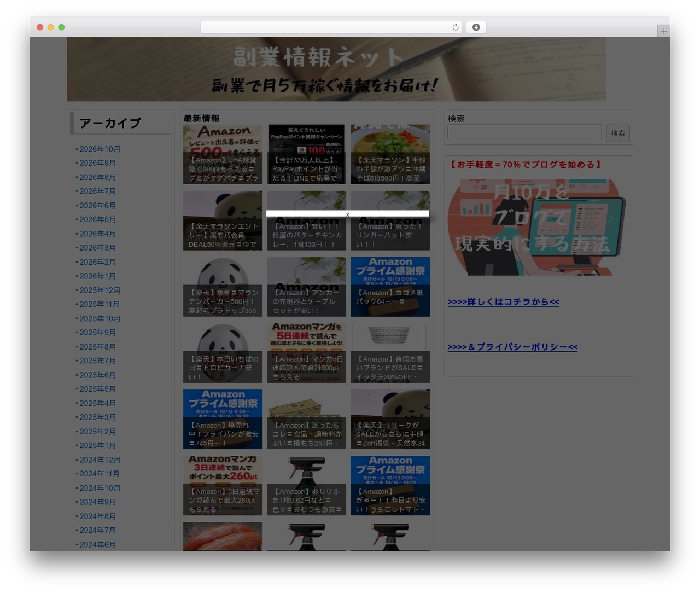
Task: Open the 楽モバ会員 DEAL50%還元 post
Action: coord(223,220)
